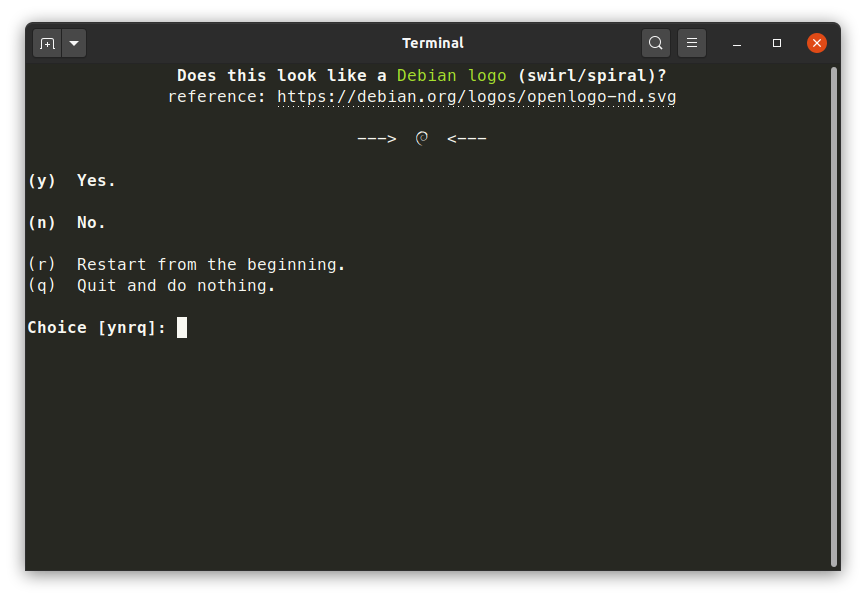Click the Debian swirl glyph between the arrows
The width and height of the screenshot is (866, 599).
(422, 138)
